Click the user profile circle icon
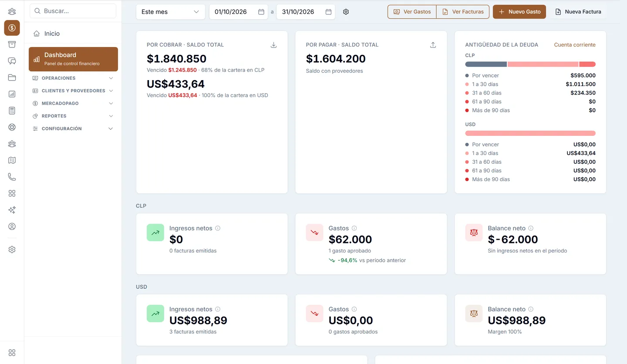Viewport: 627px width, 364px height. [12, 226]
